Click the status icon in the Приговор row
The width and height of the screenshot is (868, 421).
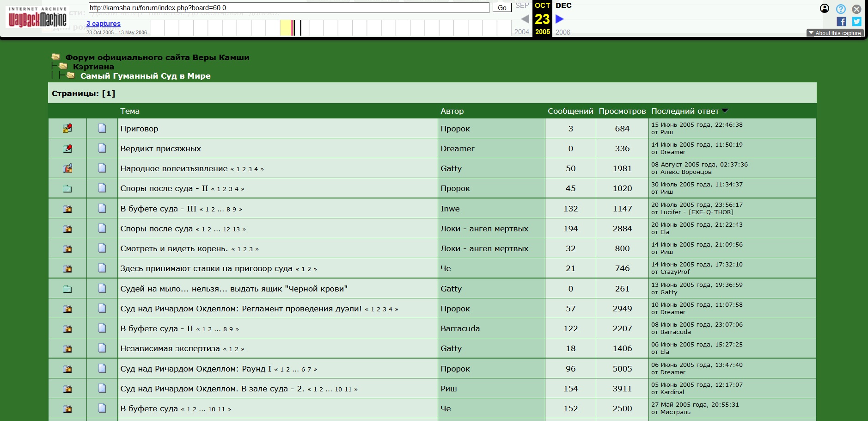(x=67, y=128)
